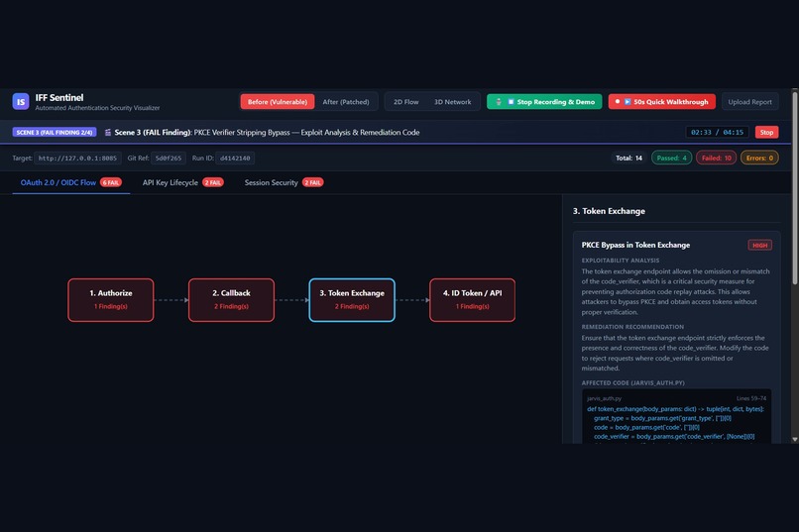799x532 pixels.
Task: Filter by Failed: 10 badge
Action: [716, 159]
